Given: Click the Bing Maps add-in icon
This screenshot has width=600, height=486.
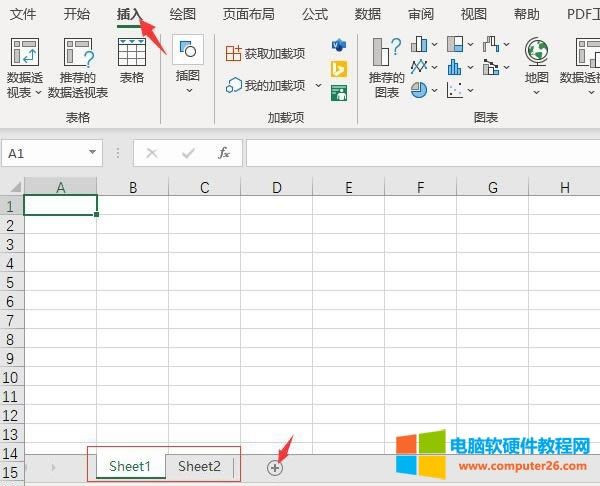Looking at the screenshot, I should tap(339, 69).
